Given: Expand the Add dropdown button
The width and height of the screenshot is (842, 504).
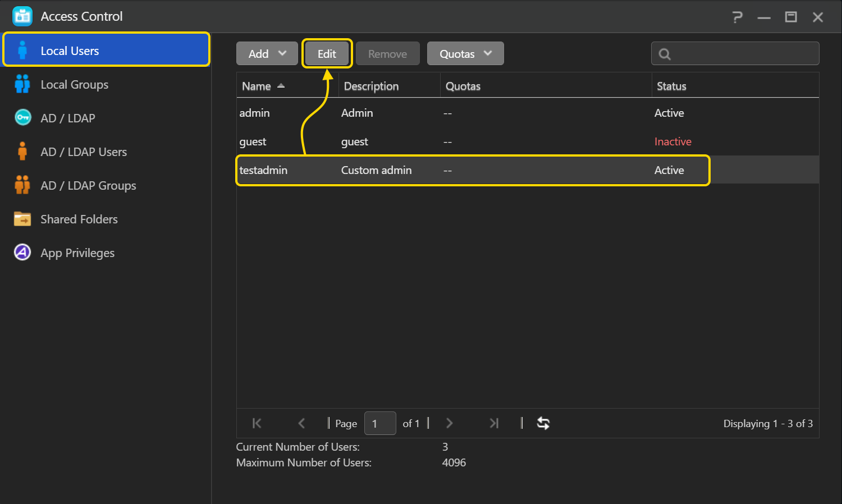Looking at the screenshot, I should (x=267, y=54).
